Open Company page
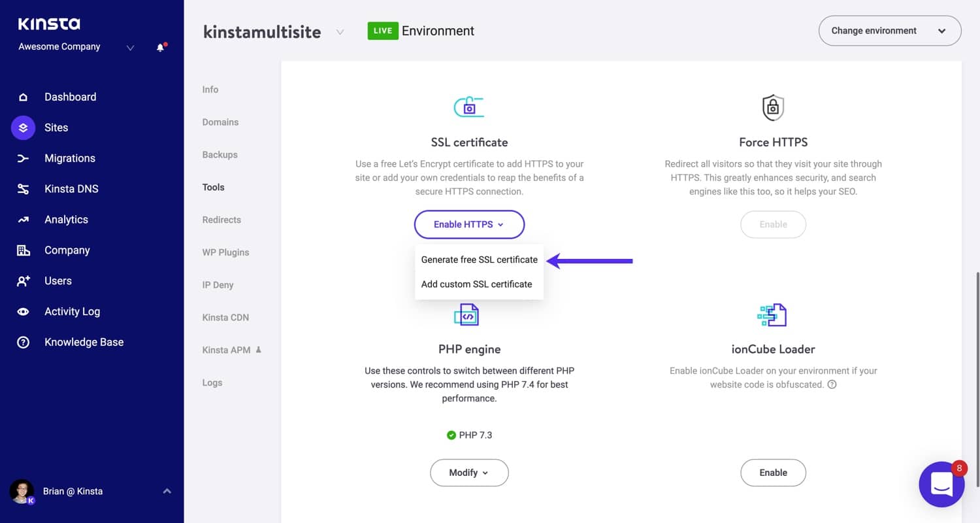The height and width of the screenshot is (523, 980). (67, 250)
